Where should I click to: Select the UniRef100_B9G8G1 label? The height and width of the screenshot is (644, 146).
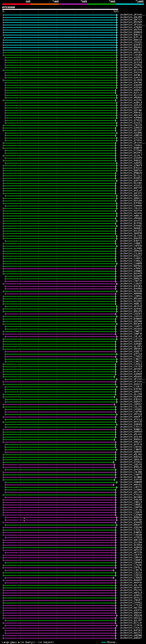tap(131, 47)
